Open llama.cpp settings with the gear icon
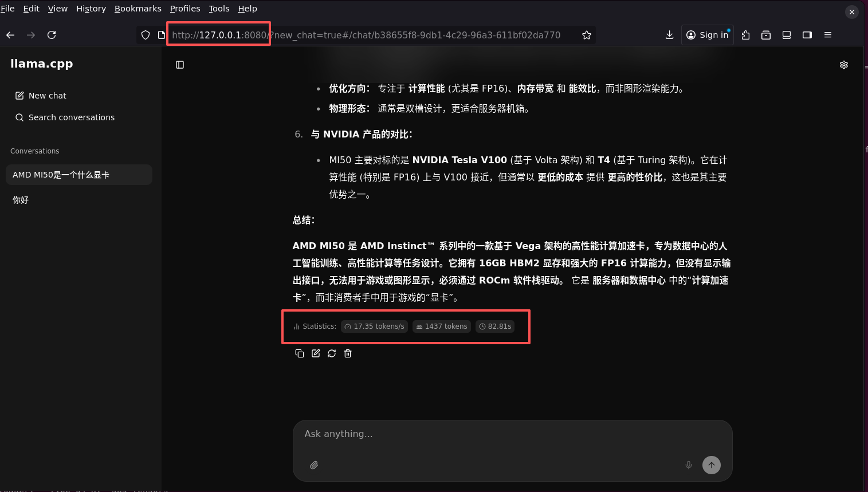Image resolution: width=868 pixels, height=492 pixels. click(843, 65)
